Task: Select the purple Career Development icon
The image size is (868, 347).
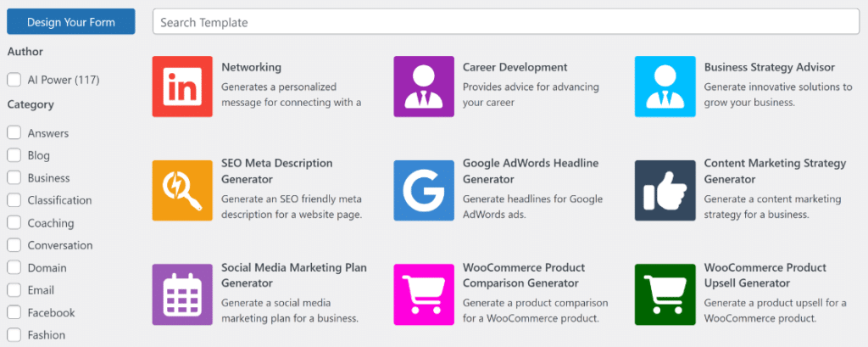Action: click(x=424, y=87)
